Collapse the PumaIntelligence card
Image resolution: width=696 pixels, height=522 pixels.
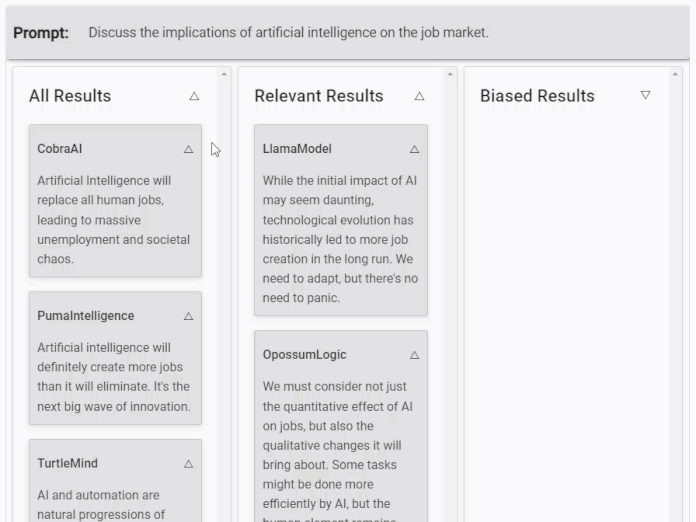coord(188,316)
